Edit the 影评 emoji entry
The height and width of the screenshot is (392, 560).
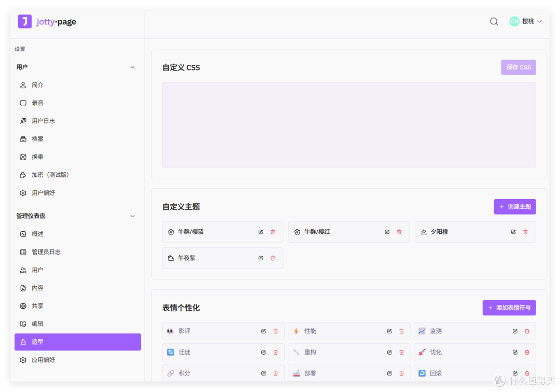tap(263, 331)
